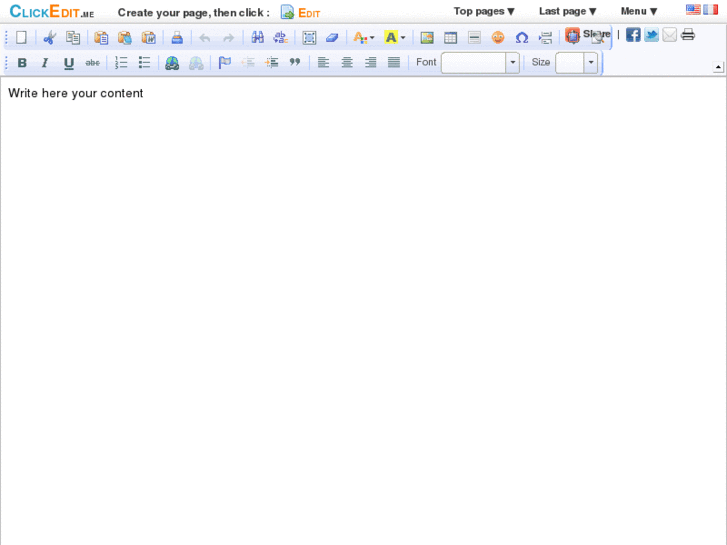This screenshot has width=727, height=545.
Task: Print the editor content via toolbar printer icon
Action: pos(177,38)
